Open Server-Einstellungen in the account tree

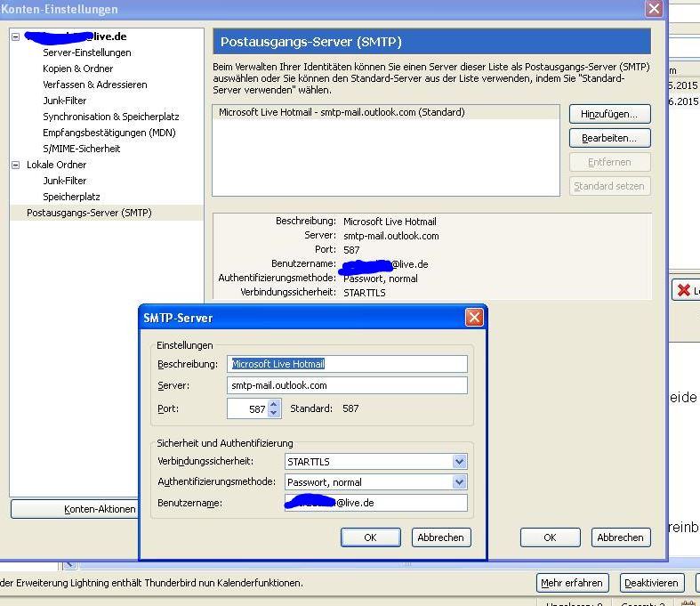coord(87,53)
